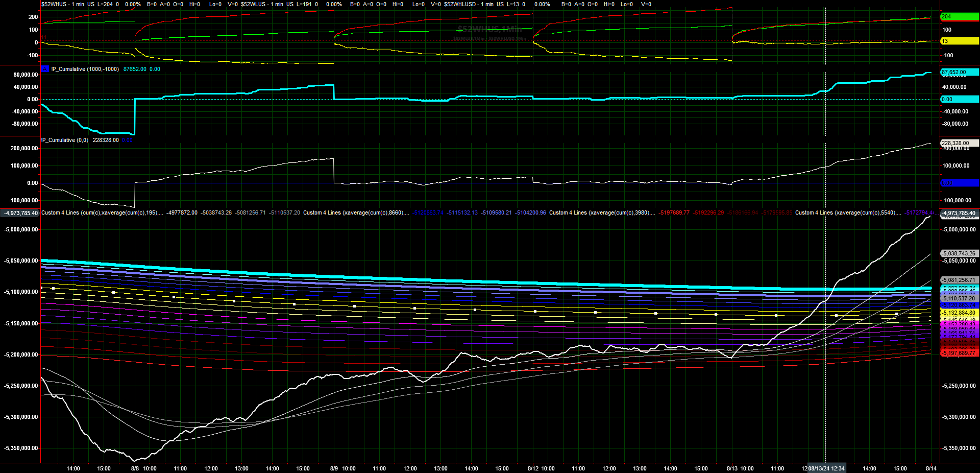Click the green 204 price marker

click(959, 17)
